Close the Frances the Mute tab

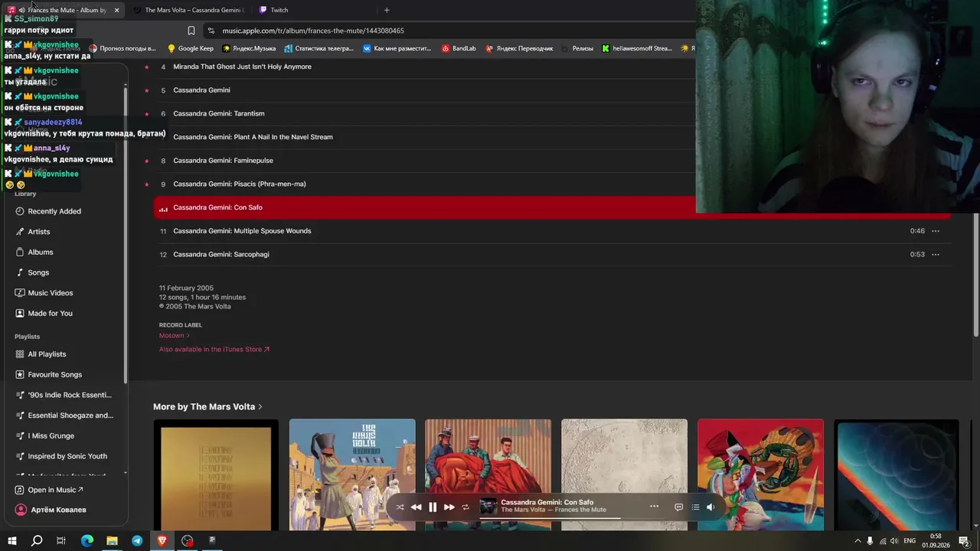(116, 10)
